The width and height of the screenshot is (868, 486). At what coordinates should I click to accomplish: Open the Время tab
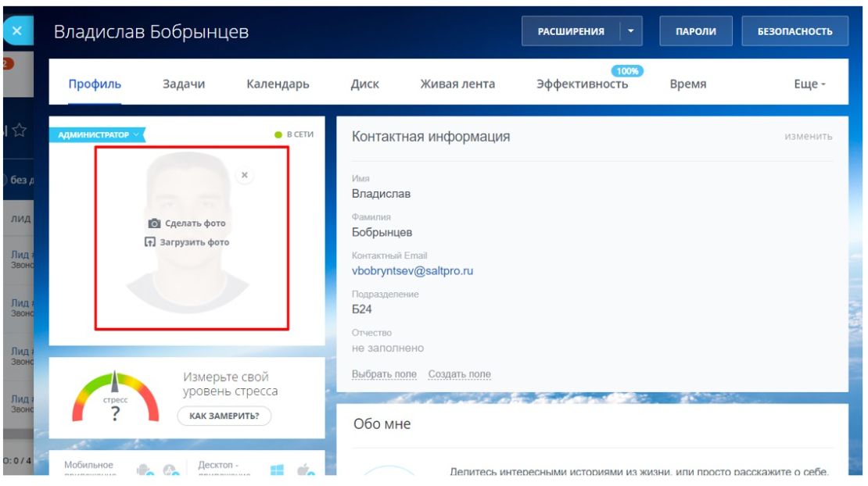688,84
